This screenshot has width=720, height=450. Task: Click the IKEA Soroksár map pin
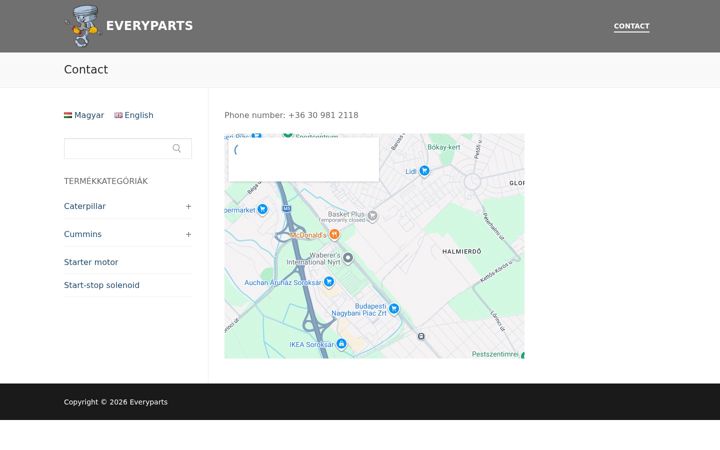pos(341,343)
